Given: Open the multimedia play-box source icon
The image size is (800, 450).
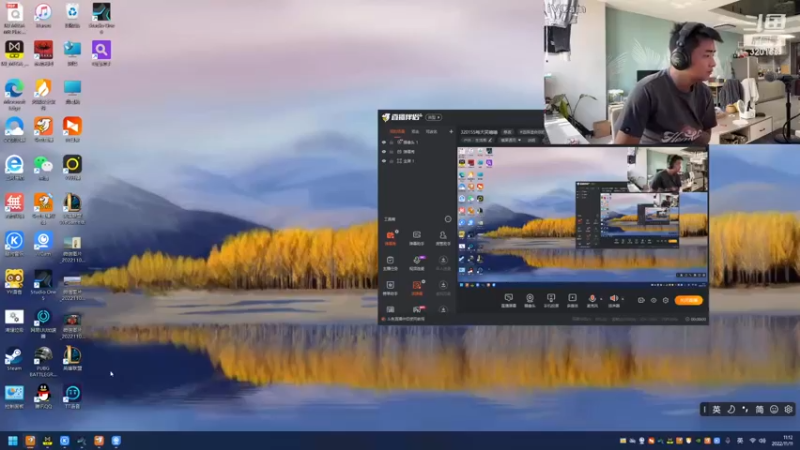Looking at the screenshot, I should 572,300.
